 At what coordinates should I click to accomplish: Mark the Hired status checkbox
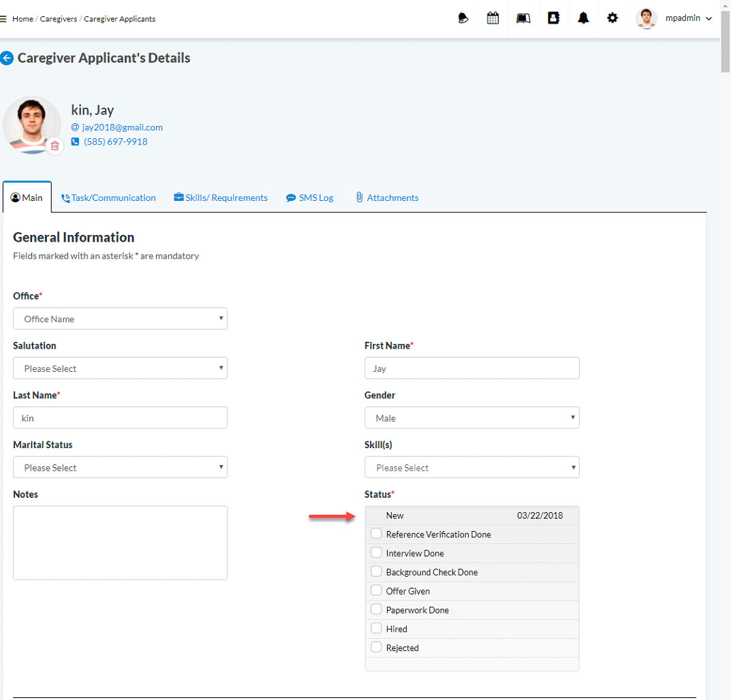(376, 629)
